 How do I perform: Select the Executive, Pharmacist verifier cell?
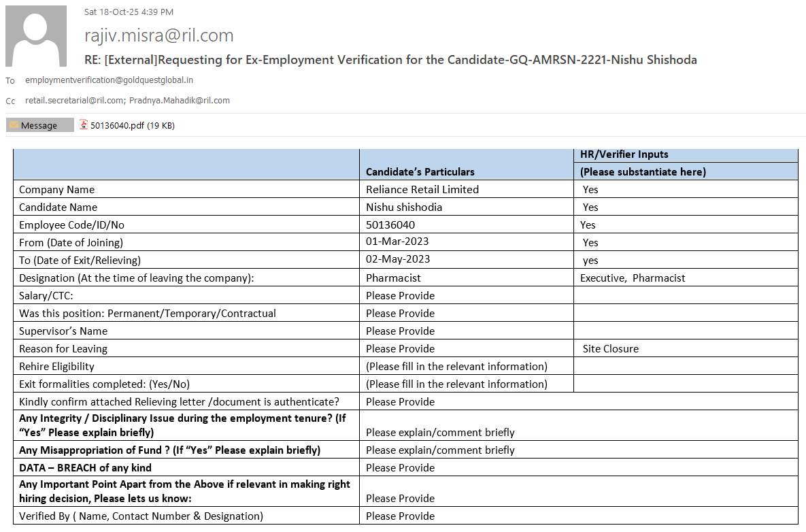point(633,278)
